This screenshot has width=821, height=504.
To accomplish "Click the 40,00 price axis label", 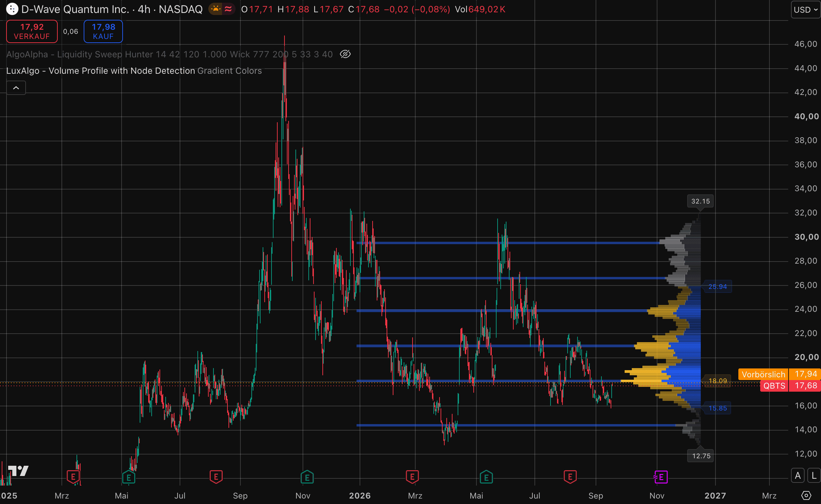I will [x=806, y=116].
